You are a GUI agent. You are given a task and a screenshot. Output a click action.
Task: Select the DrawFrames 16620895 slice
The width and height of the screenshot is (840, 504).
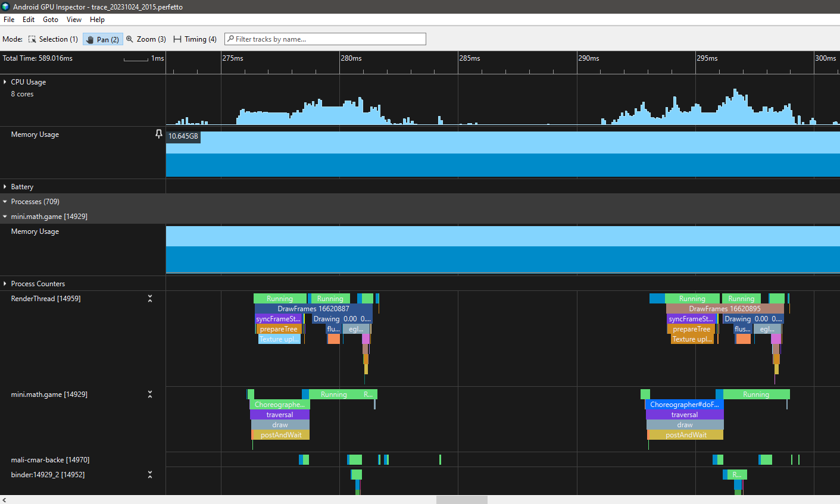[725, 309]
